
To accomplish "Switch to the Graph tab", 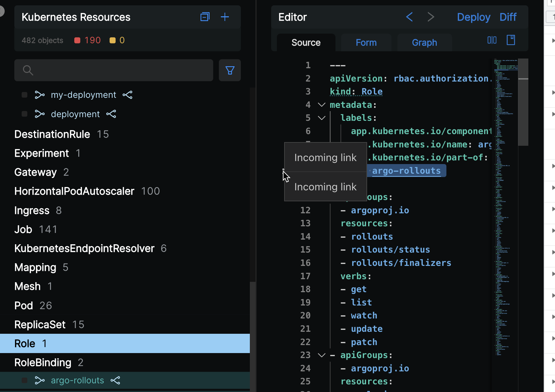I will pyautogui.click(x=424, y=43).
